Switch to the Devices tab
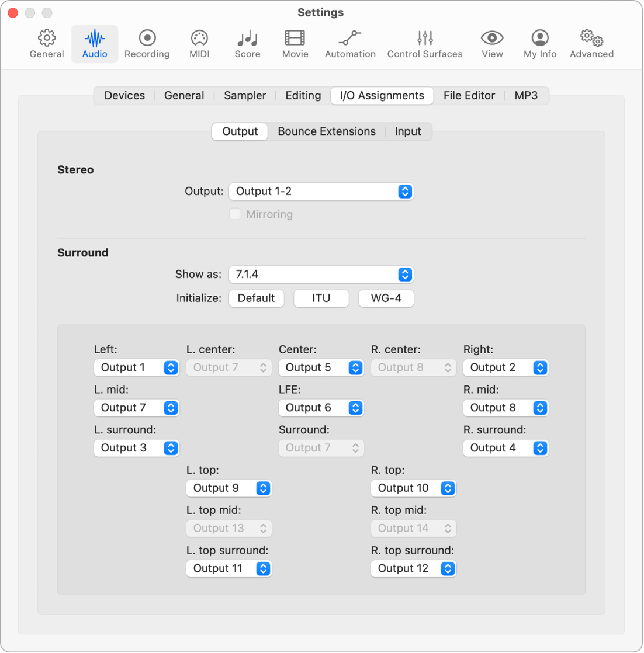This screenshot has height=653, width=644. point(124,96)
